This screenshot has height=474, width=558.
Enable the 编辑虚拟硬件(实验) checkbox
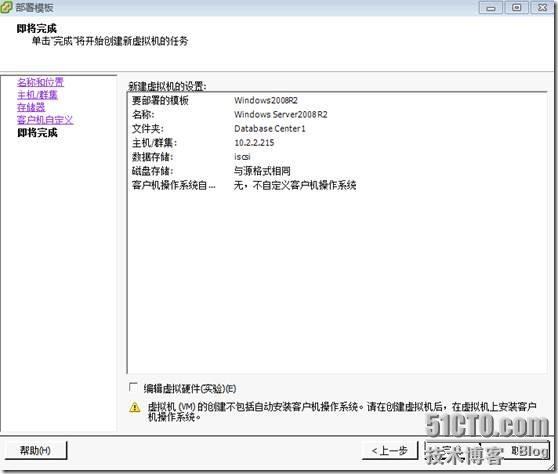click(x=133, y=388)
